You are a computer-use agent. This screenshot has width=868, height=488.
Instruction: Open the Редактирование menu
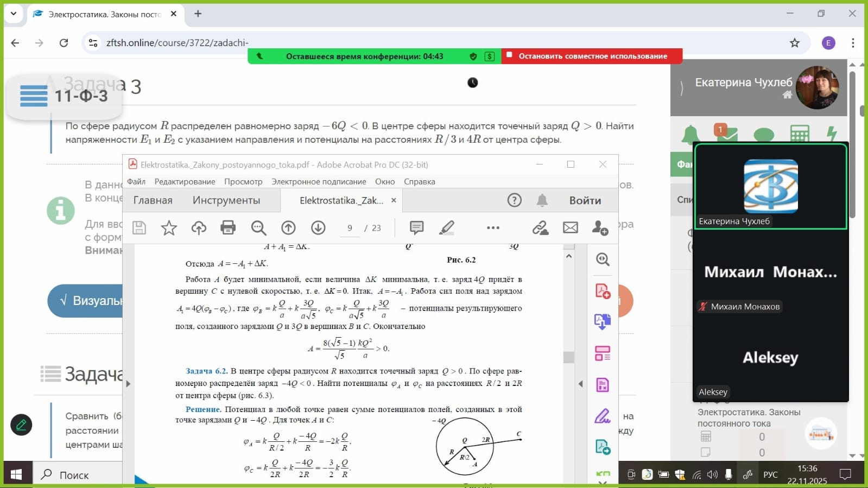point(185,182)
